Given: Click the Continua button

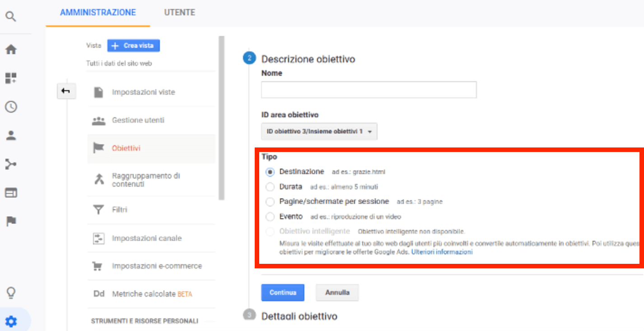Looking at the screenshot, I should point(283,292).
